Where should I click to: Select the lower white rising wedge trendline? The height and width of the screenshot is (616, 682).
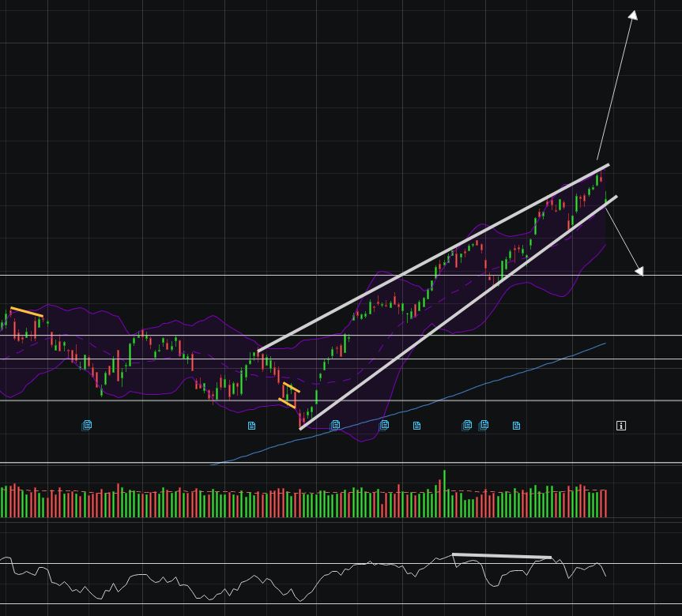coord(458,313)
